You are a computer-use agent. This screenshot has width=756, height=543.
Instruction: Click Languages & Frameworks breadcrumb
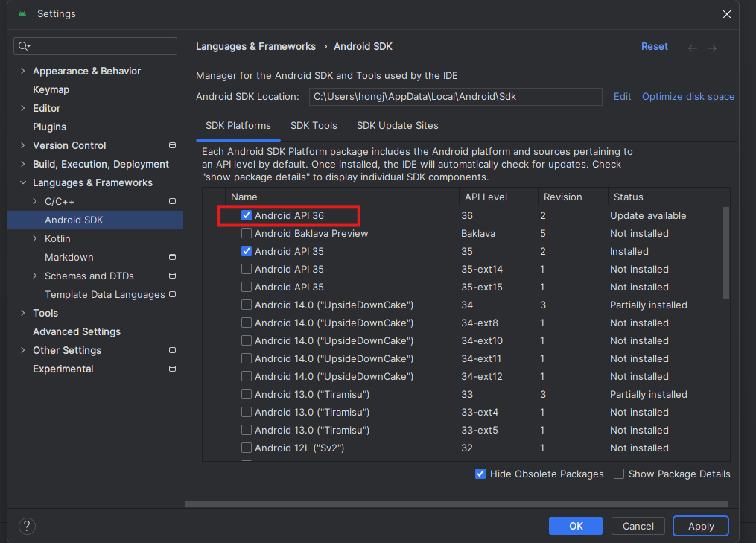pos(255,46)
